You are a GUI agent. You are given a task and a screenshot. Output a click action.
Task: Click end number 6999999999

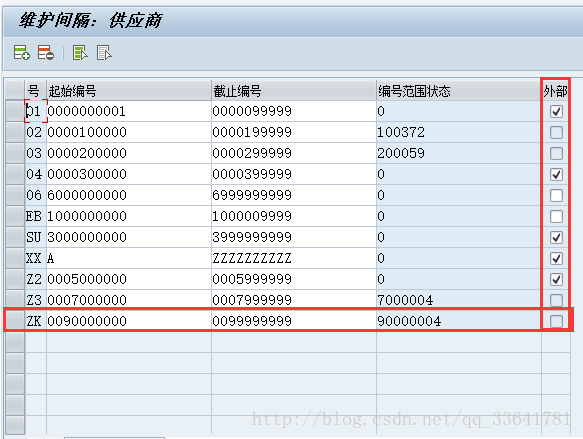(x=294, y=195)
